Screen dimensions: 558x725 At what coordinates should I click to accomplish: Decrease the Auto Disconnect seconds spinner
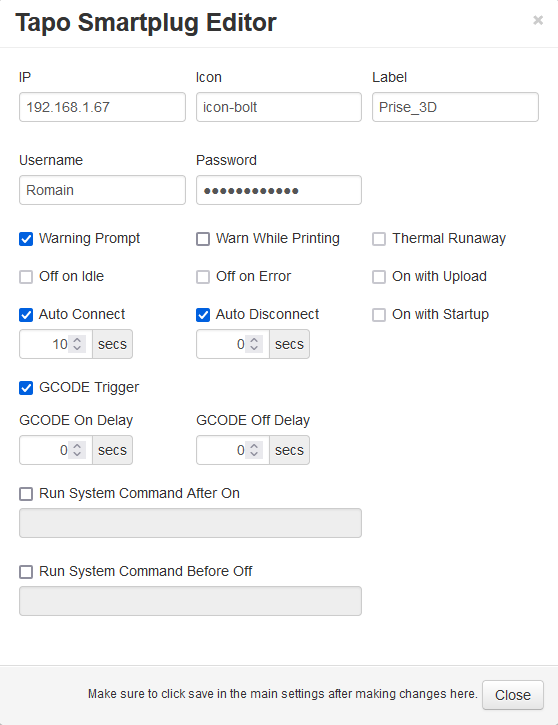254,349
